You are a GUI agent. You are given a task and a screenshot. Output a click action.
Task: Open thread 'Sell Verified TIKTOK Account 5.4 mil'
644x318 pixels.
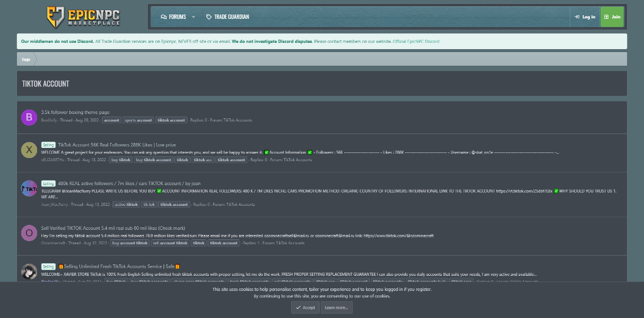pos(113,228)
